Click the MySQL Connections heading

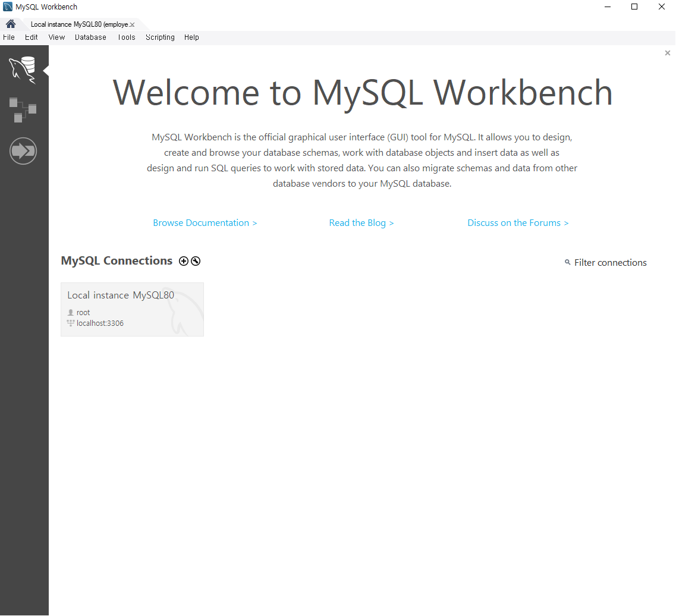(117, 261)
